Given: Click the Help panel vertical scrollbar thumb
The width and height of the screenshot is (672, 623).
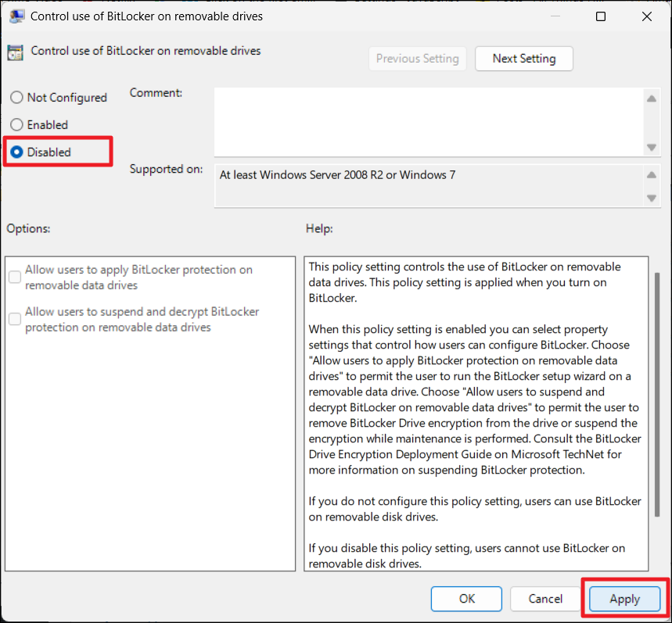Looking at the screenshot, I should point(657,394).
